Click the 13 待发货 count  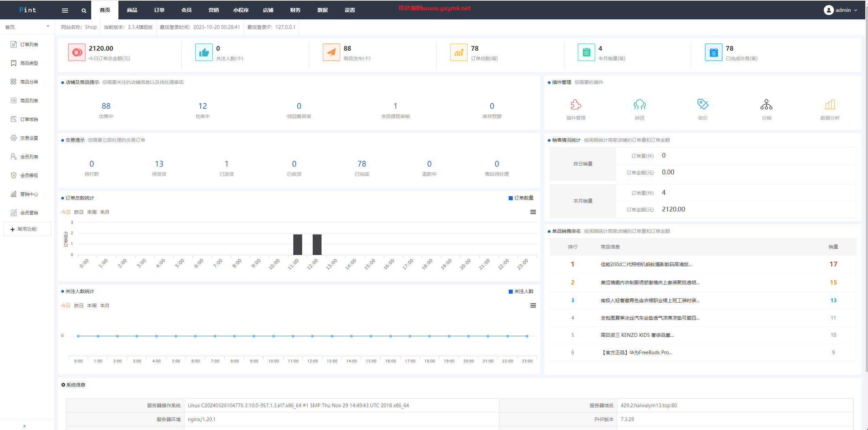coord(159,164)
